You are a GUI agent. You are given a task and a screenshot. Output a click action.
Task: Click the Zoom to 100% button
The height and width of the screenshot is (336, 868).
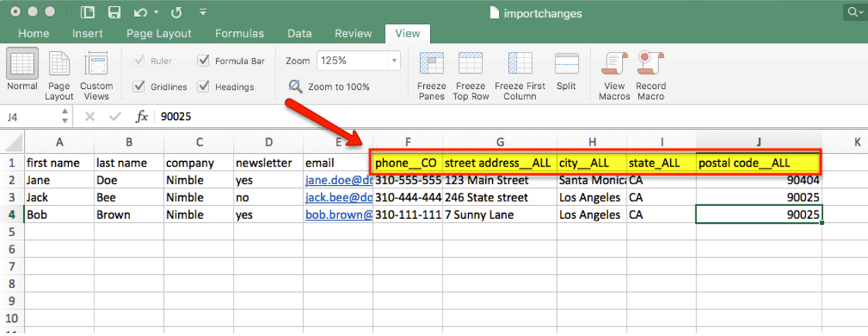pyautogui.click(x=330, y=87)
